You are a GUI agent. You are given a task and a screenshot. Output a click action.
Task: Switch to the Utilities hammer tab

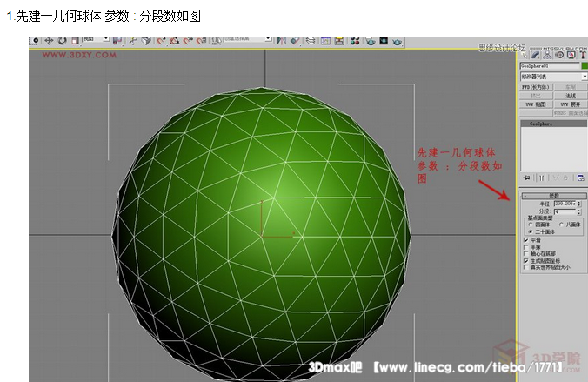point(583,55)
